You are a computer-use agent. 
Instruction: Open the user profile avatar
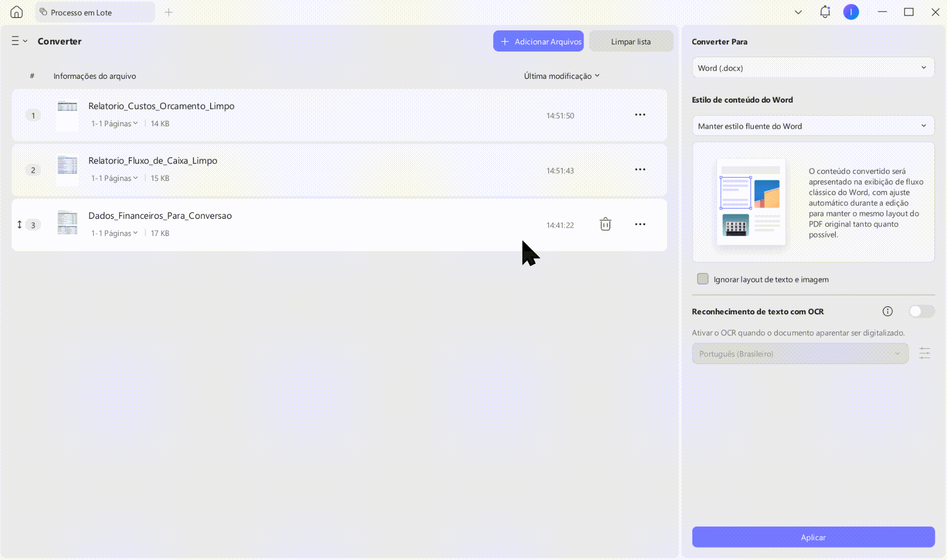(851, 12)
